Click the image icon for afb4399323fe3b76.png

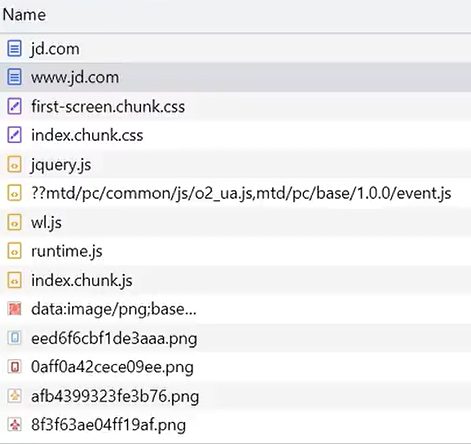14,396
